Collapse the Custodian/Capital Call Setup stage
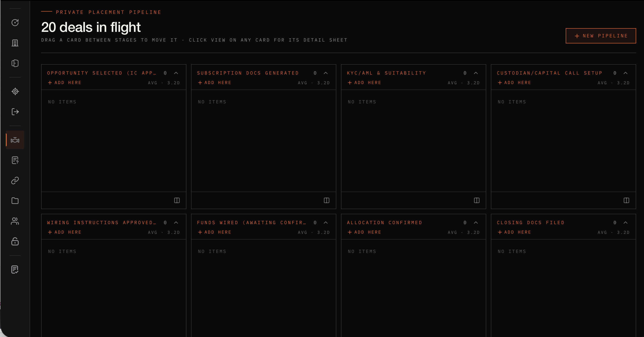 pos(626,73)
